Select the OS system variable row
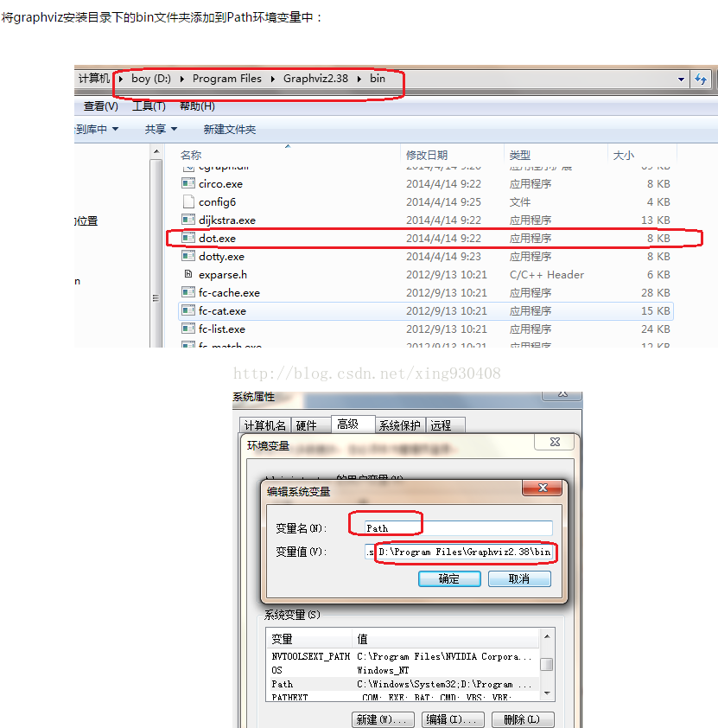 click(403, 670)
